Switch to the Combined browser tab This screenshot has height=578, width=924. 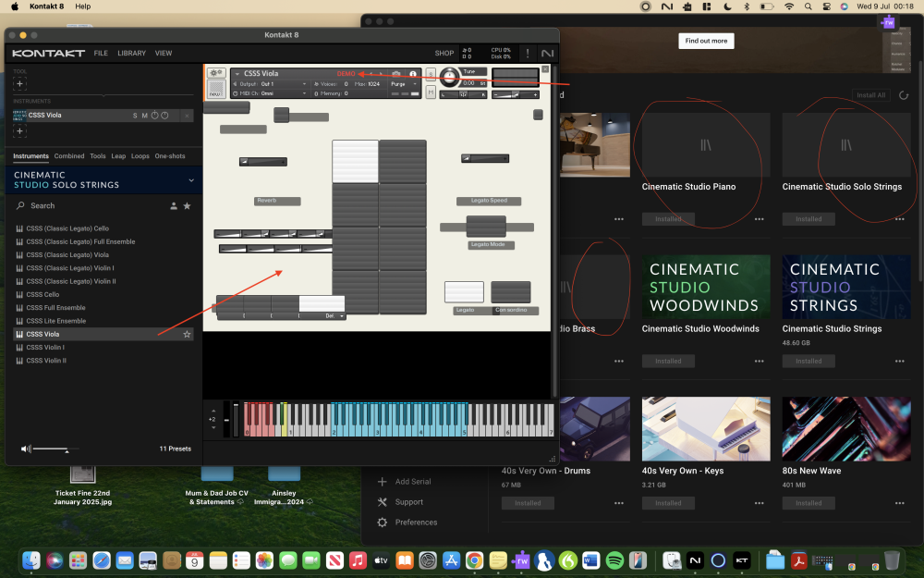[69, 156]
